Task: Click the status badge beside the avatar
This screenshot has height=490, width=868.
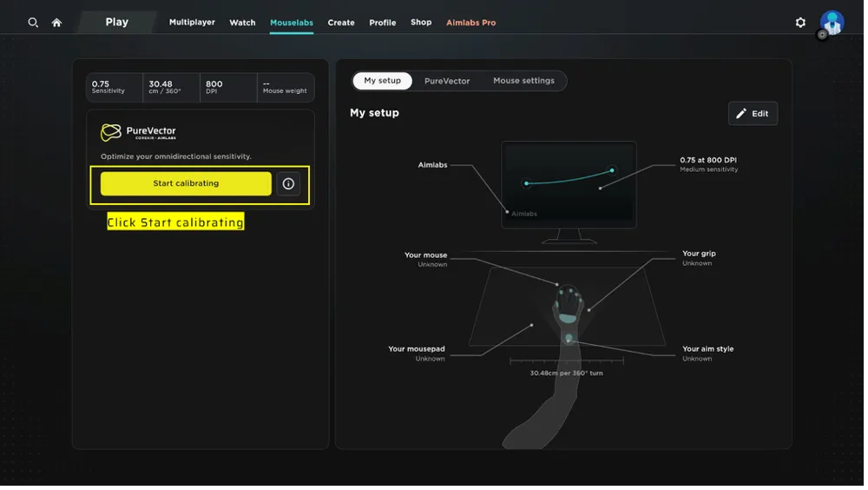Action: point(822,35)
